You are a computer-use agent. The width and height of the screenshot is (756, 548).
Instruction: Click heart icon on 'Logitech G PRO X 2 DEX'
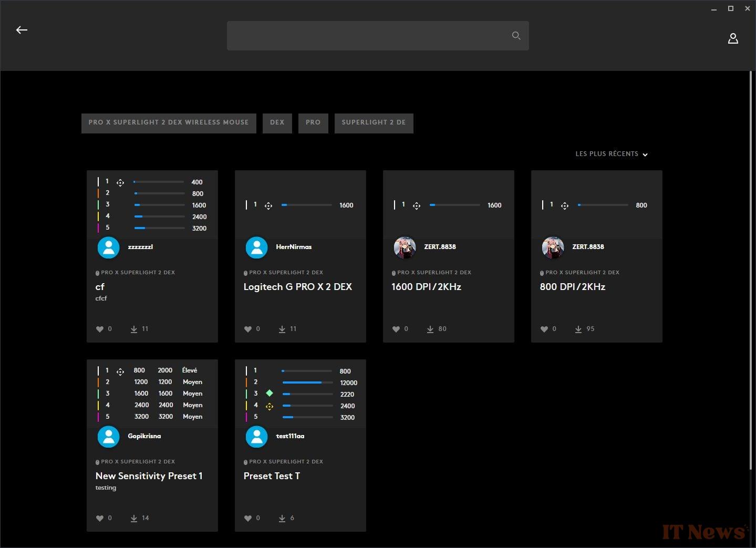pyautogui.click(x=248, y=329)
